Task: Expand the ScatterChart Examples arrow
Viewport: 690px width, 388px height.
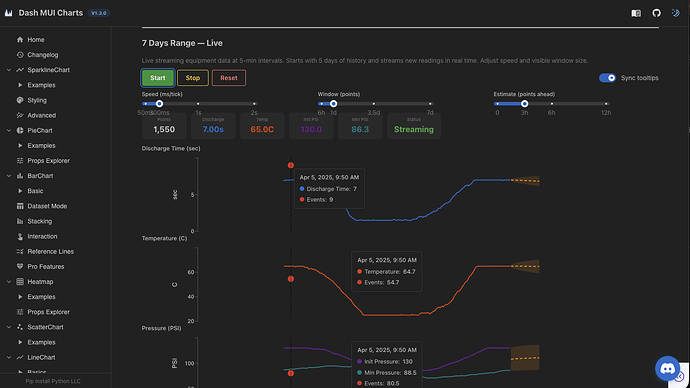Action: [x=20, y=342]
